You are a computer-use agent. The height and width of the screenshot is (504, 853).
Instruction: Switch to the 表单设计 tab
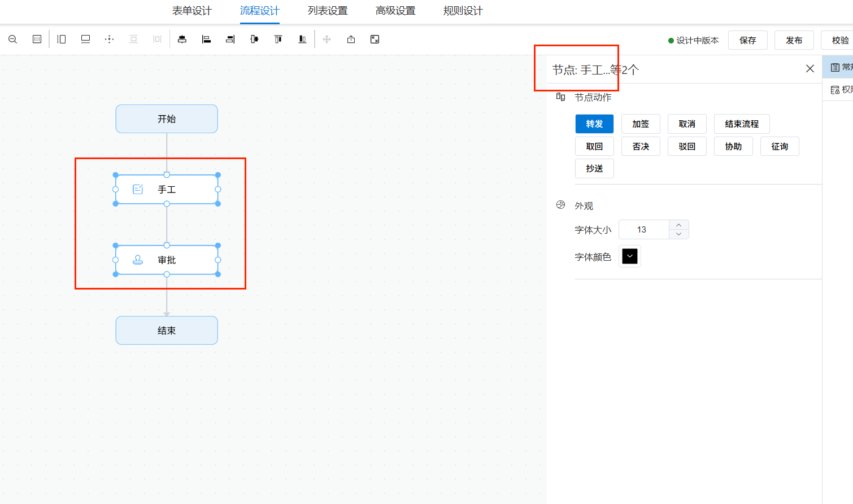point(192,11)
